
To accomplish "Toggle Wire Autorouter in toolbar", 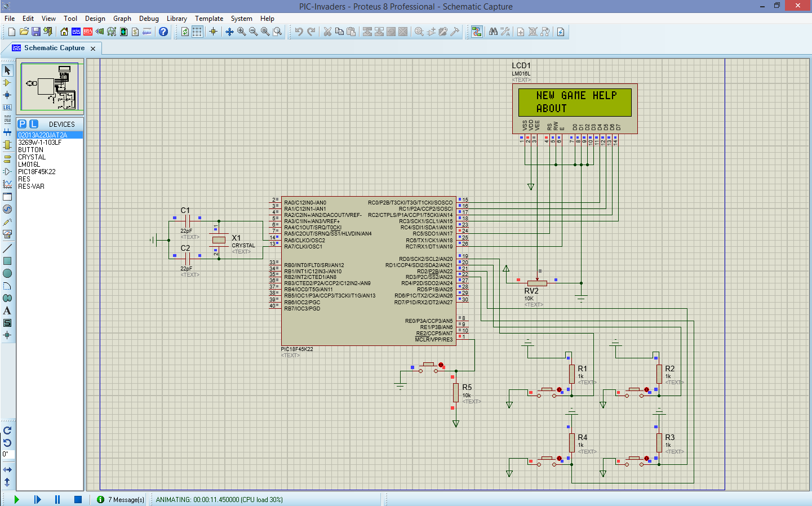I will pyautogui.click(x=477, y=32).
